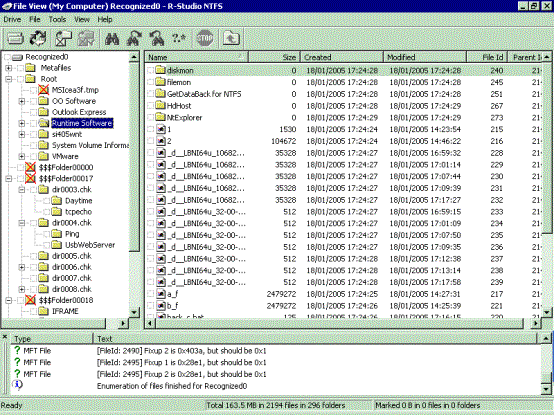The image size is (554, 415).
Task: Check the box for diskmon folder
Action: pos(151,70)
